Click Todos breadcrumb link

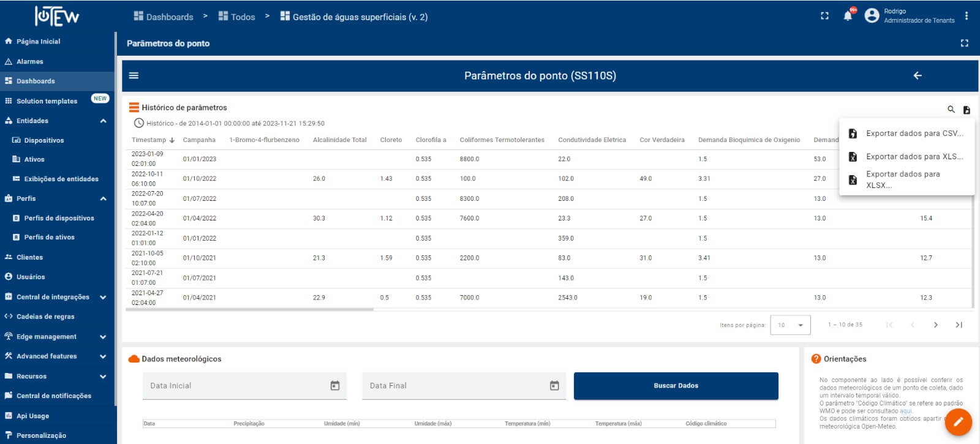click(x=236, y=17)
